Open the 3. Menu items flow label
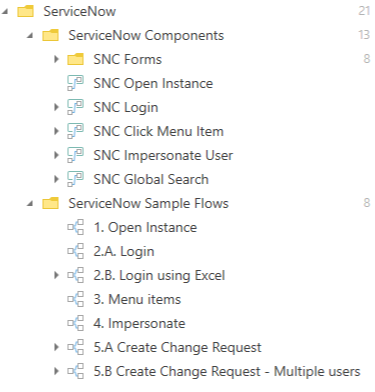The width and height of the screenshot is (375, 392). coord(137,299)
